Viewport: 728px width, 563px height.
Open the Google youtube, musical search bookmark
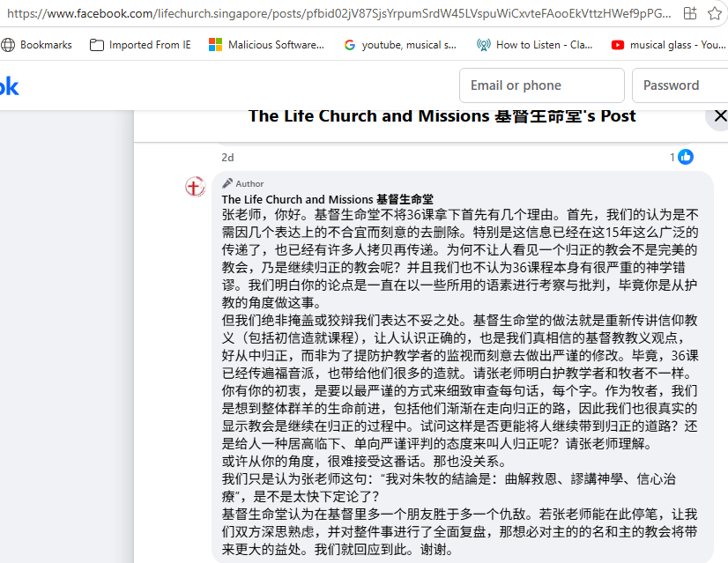pyautogui.click(x=400, y=45)
